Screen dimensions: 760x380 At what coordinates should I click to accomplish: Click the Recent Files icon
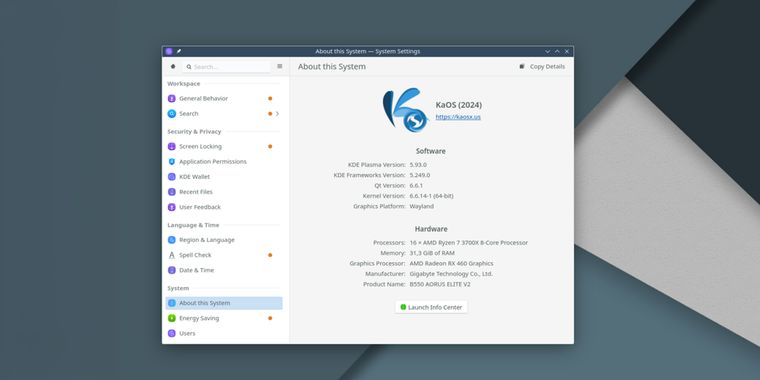point(172,192)
